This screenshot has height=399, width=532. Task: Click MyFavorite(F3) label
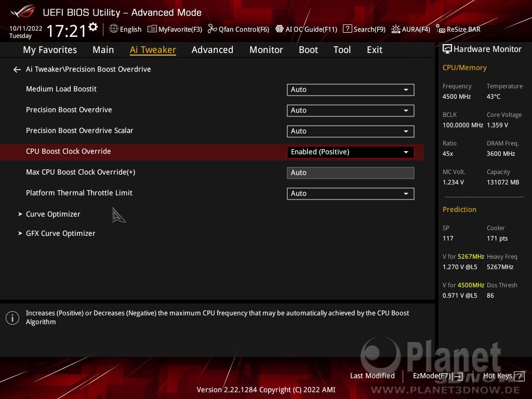click(x=180, y=30)
